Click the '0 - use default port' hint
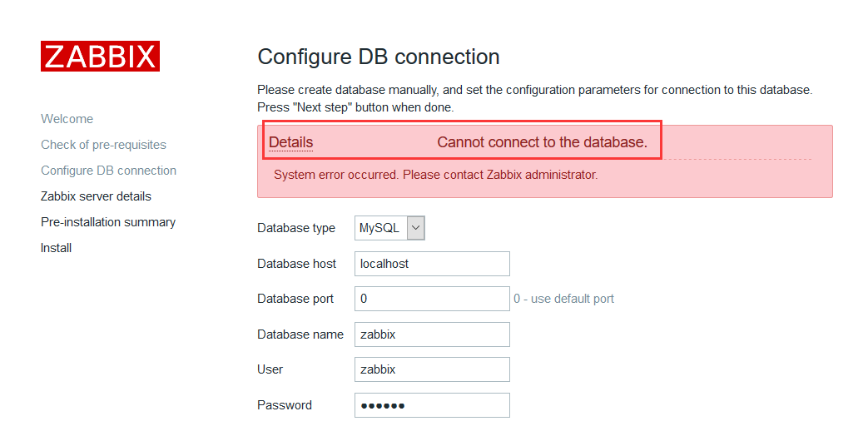 563,299
